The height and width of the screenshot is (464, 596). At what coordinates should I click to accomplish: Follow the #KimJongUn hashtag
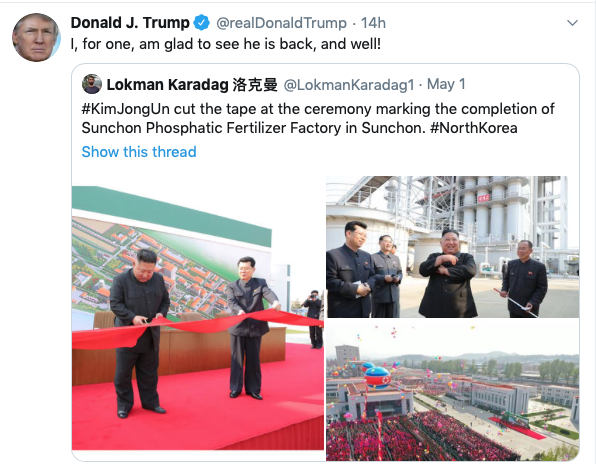[125, 109]
